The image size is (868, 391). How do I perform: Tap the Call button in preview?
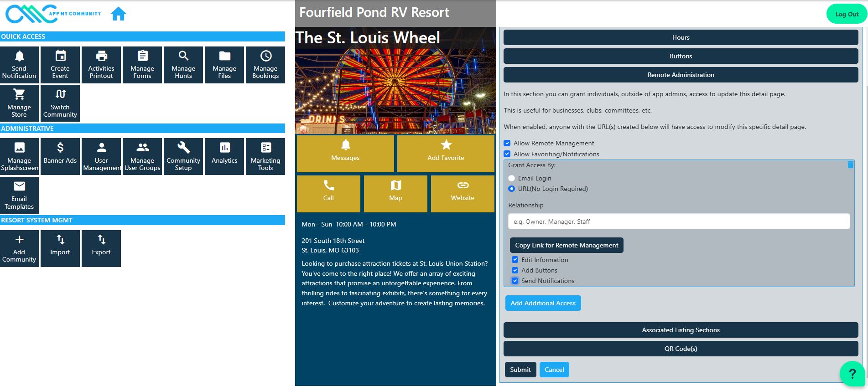click(x=328, y=194)
